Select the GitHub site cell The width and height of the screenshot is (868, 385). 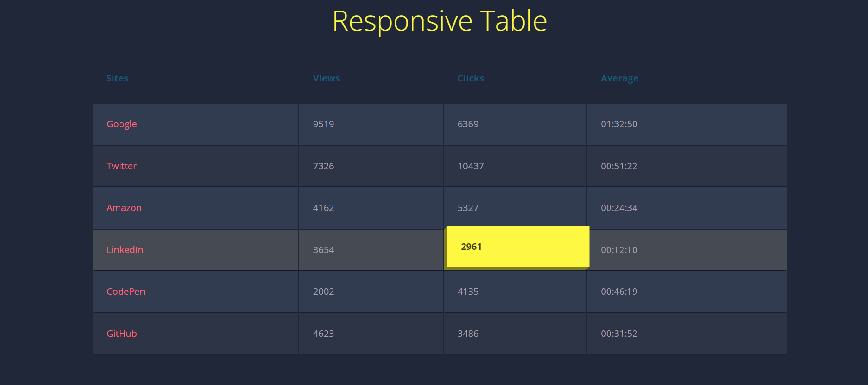[x=195, y=334]
